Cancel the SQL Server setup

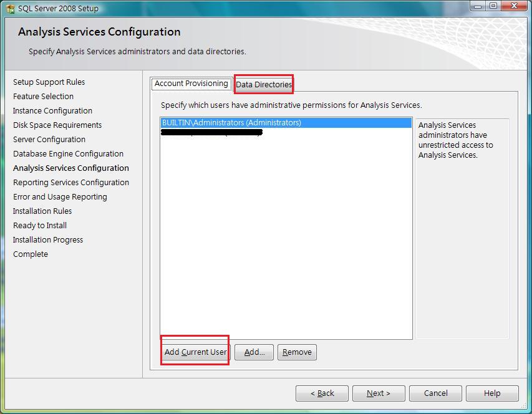[436, 393]
